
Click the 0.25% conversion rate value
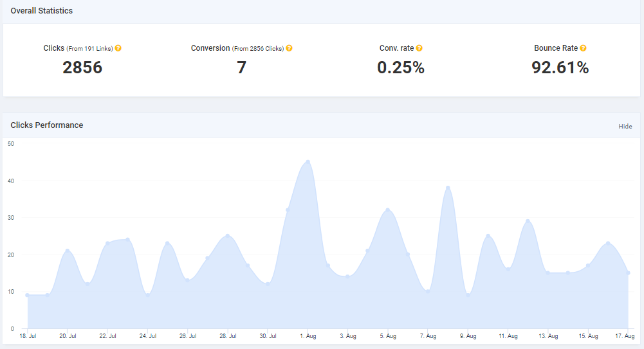pyautogui.click(x=400, y=67)
